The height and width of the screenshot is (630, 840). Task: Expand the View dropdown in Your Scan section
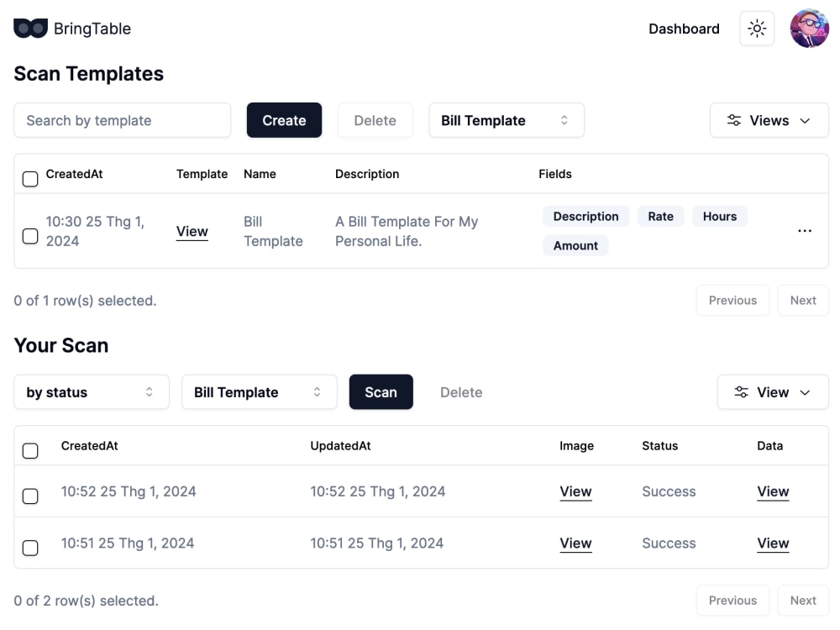pyautogui.click(x=772, y=391)
